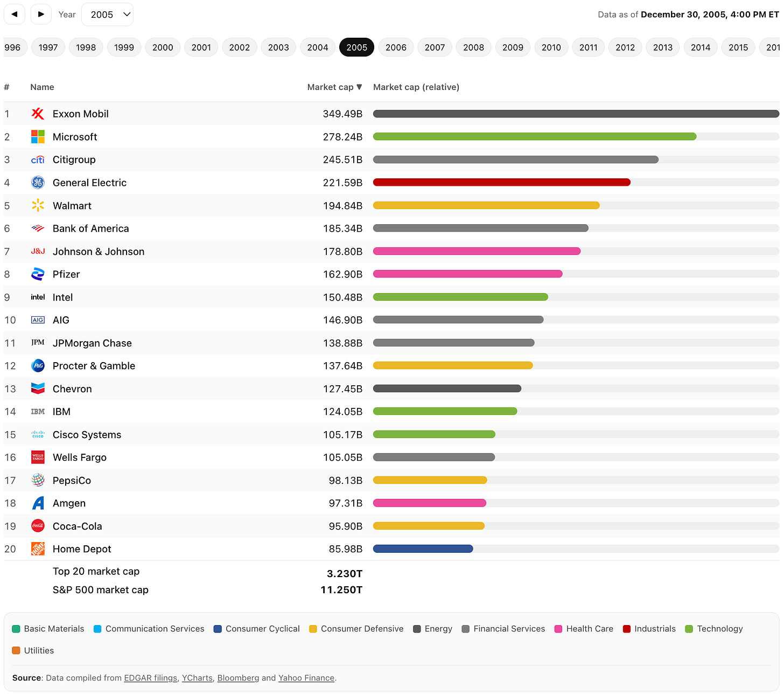Image resolution: width=784 pixels, height=694 pixels.
Task: Click the General Electric red bar
Action: point(502,183)
